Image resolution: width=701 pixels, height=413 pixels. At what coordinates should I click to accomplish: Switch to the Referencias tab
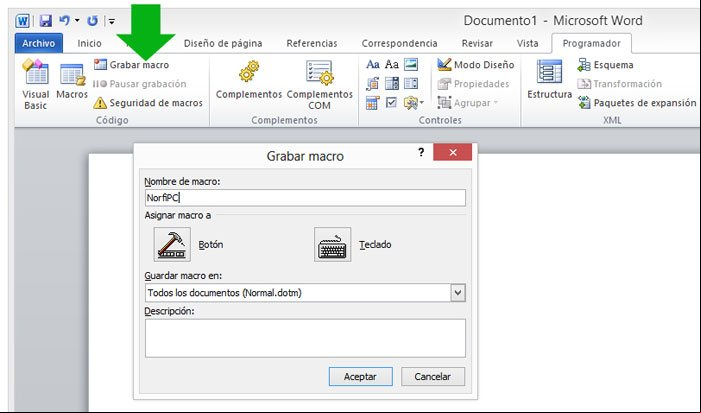tap(312, 43)
